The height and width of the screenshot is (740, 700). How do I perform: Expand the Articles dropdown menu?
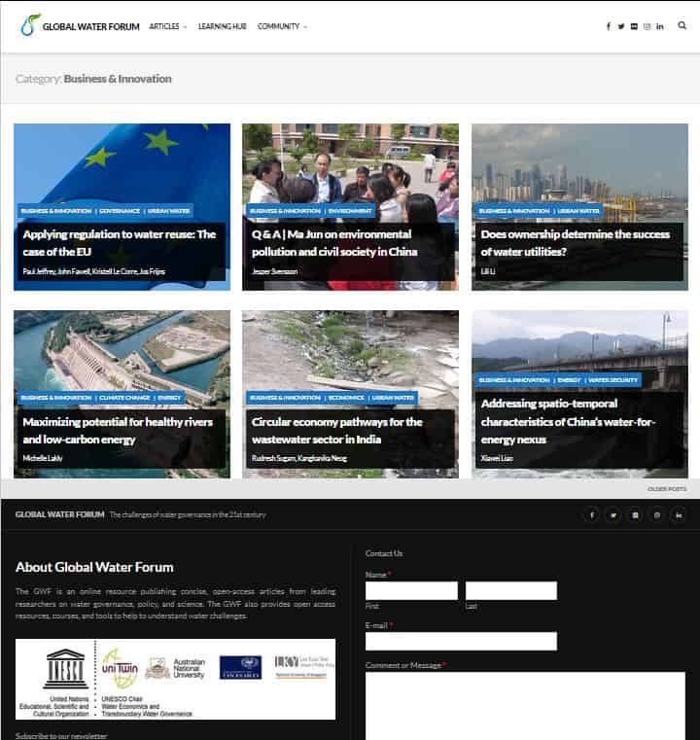(167, 26)
